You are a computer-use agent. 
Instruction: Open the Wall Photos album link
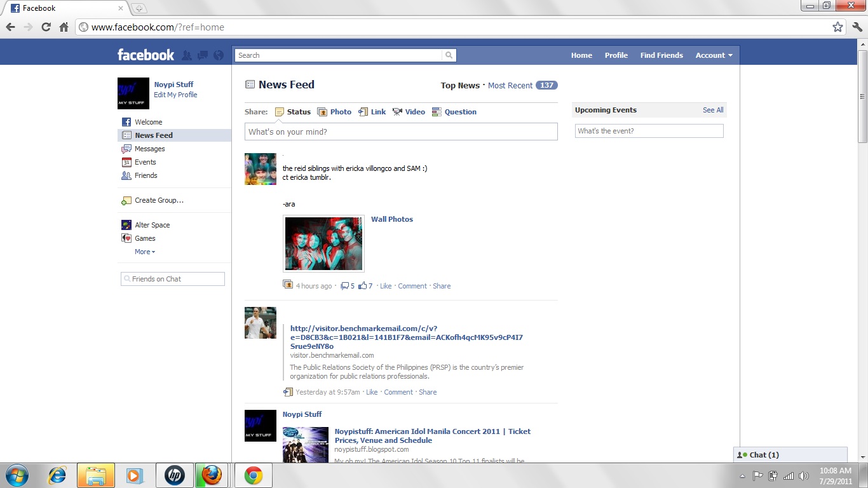point(392,219)
